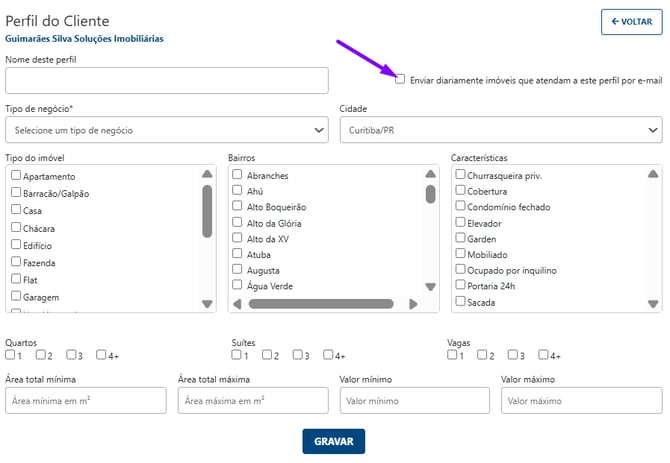Click the Valor máximo input field
The image size is (670, 463).
tap(580, 400)
